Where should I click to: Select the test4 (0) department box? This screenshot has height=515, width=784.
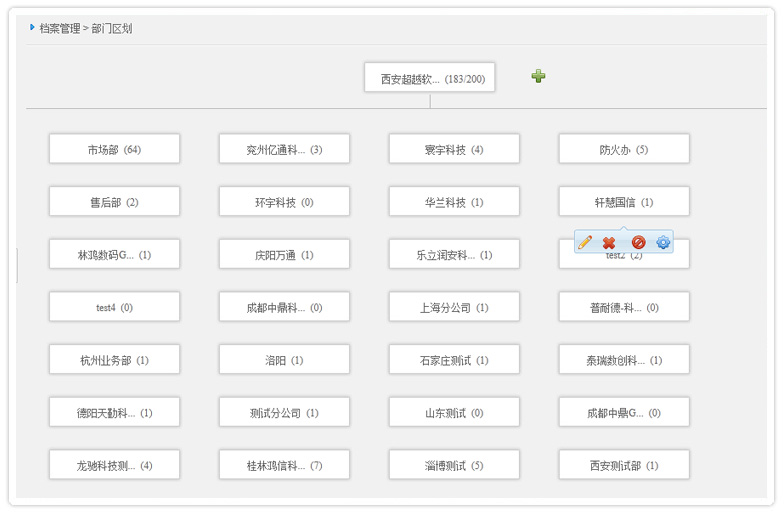pyautogui.click(x=114, y=306)
